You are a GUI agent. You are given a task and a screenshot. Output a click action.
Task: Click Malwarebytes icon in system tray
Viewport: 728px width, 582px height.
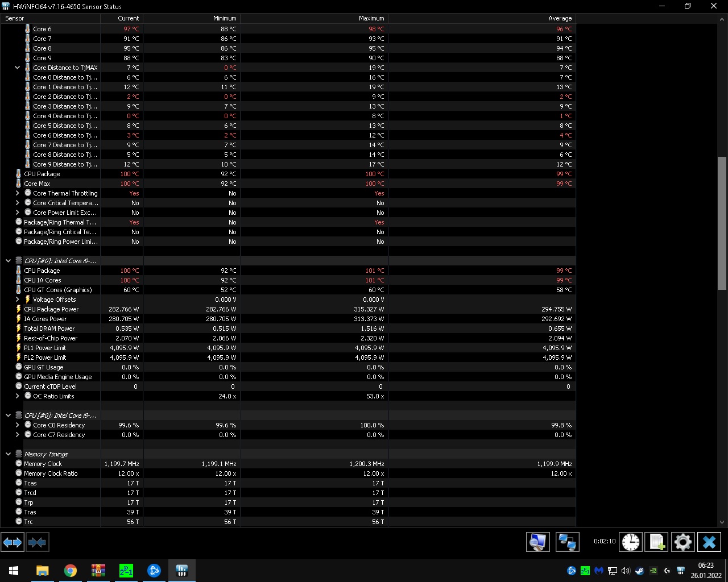599,571
